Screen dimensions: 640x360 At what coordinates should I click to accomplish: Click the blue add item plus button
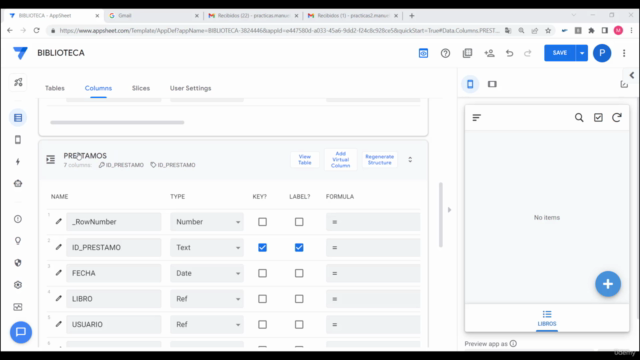tap(608, 284)
